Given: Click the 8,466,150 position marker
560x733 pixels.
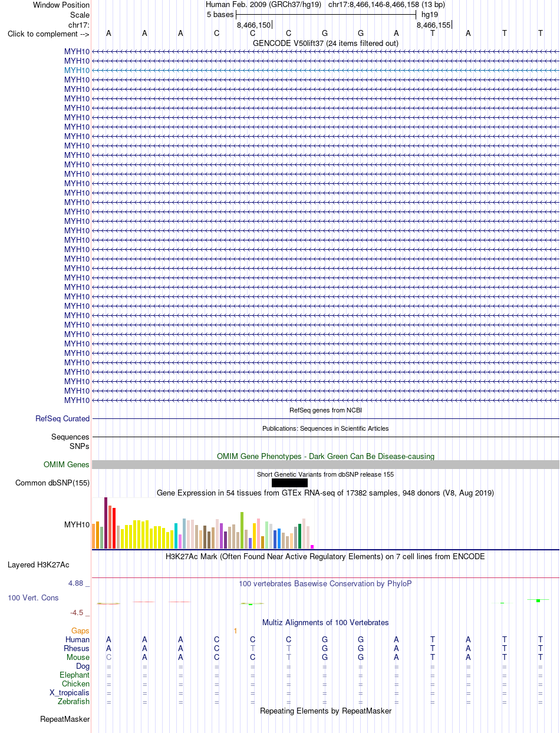Looking at the screenshot, I should click(x=253, y=25).
